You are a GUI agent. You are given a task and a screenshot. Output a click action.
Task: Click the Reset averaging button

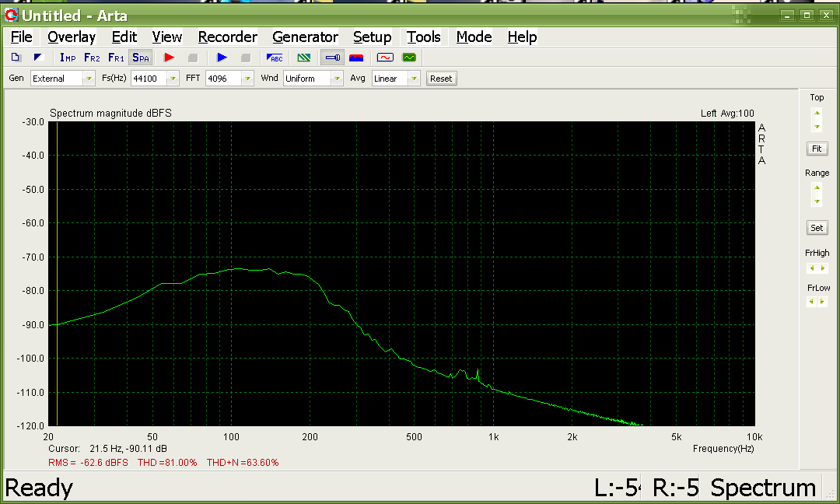(441, 79)
